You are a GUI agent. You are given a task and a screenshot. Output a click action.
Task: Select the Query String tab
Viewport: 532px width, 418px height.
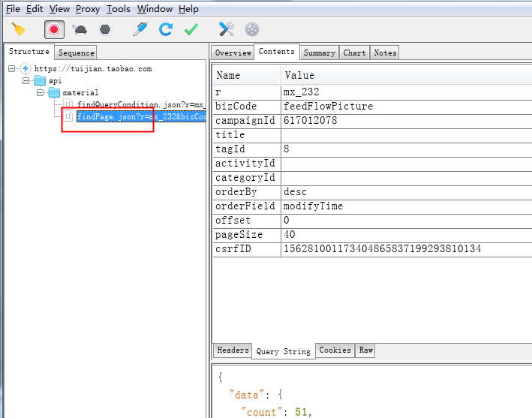pos(284,351)
